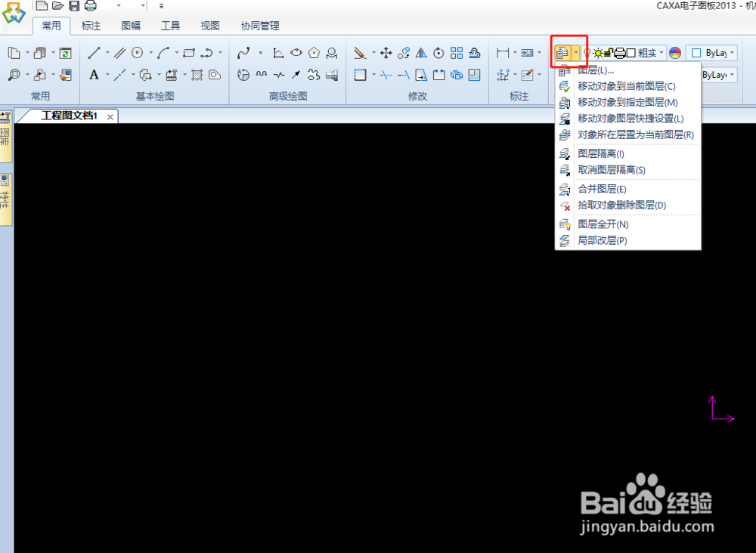
Task: Choose 图层(L)... from the layer menu
Action: 627,70
